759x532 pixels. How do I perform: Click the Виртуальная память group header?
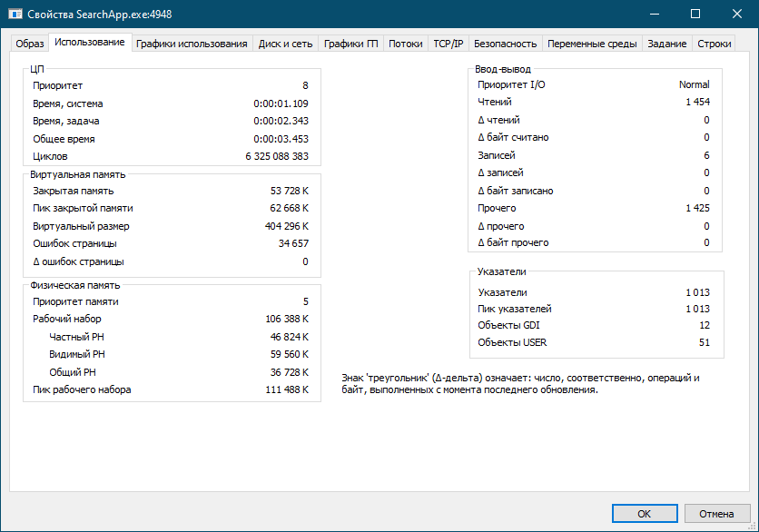pyautogui.click(x=78, y=174)
